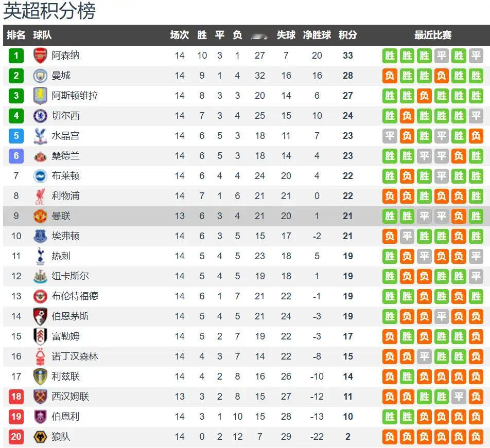Click the green rank 1 badge
Viewport: 490px width, 448px height.
[x=16, y=56]
